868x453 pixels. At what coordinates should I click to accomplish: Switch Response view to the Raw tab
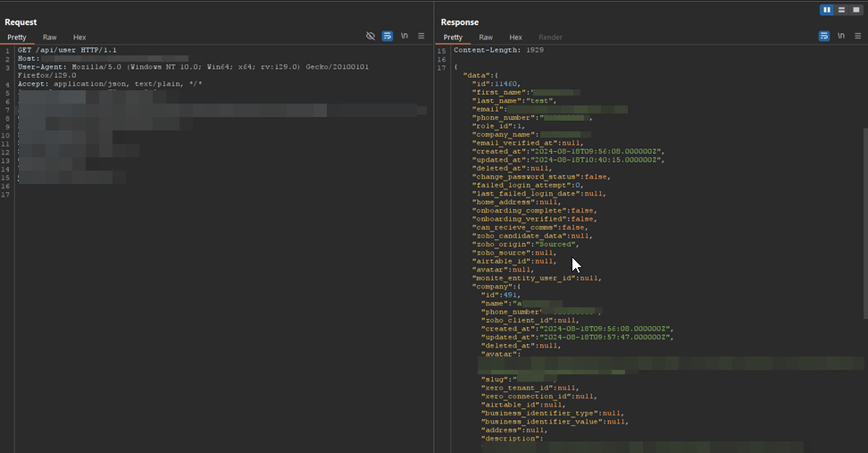(486, 38)
